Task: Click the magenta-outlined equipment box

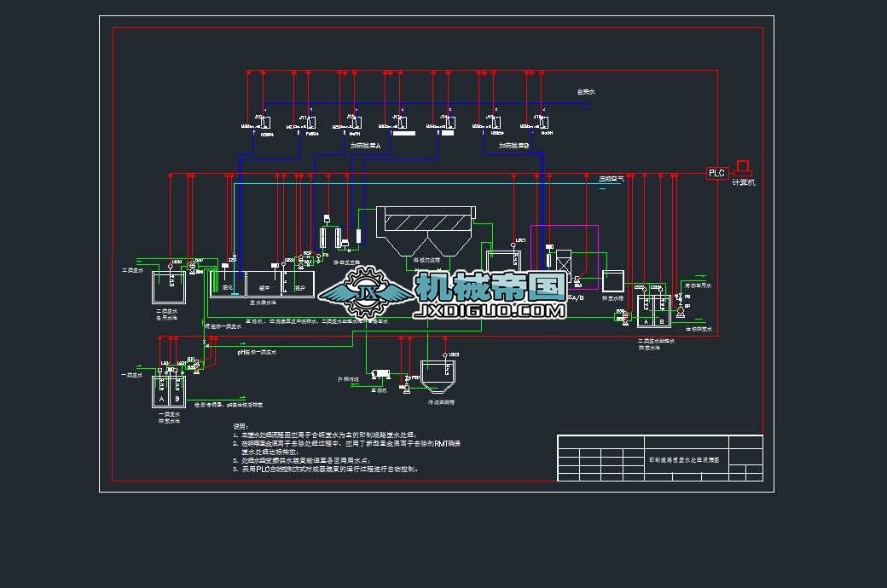Action: pyautogui.click(x=564, y=257)
